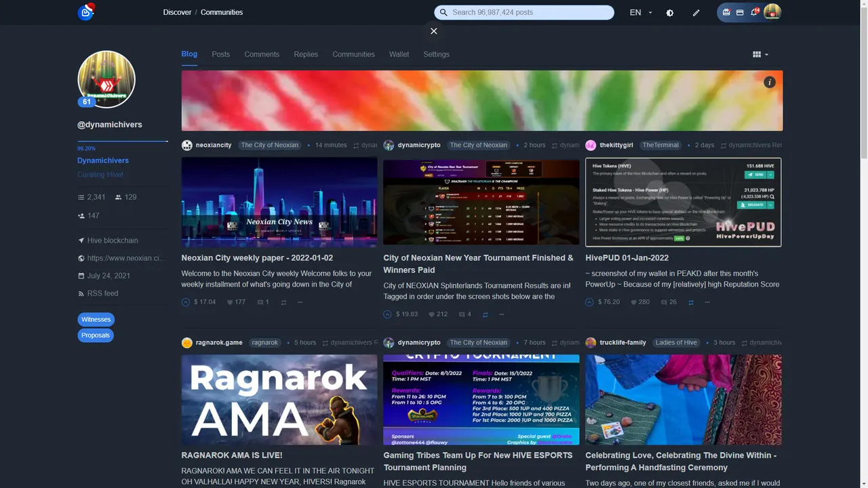Open the wallet card icon in the top bar
868x488 pixels.
point(740,12)
